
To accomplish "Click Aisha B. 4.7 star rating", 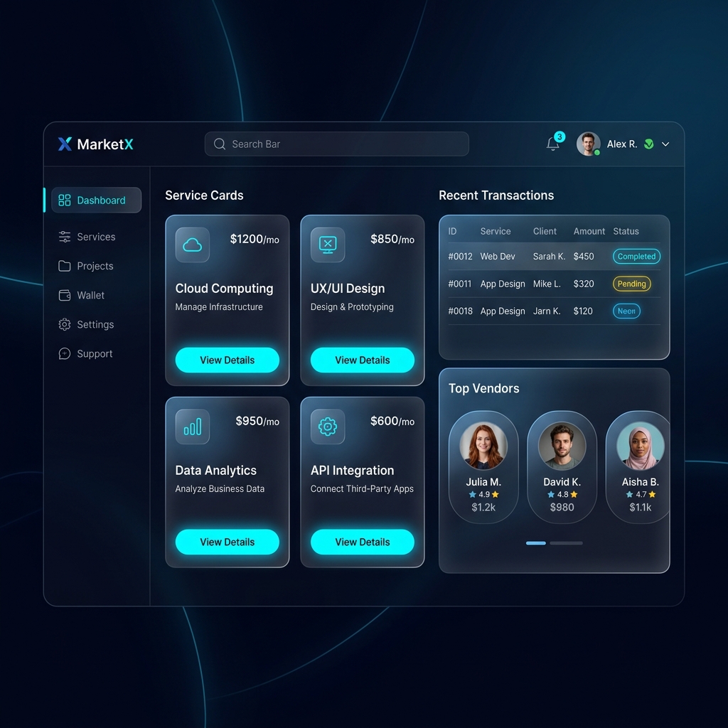I will pyautogui.click(x=641, y=495).
